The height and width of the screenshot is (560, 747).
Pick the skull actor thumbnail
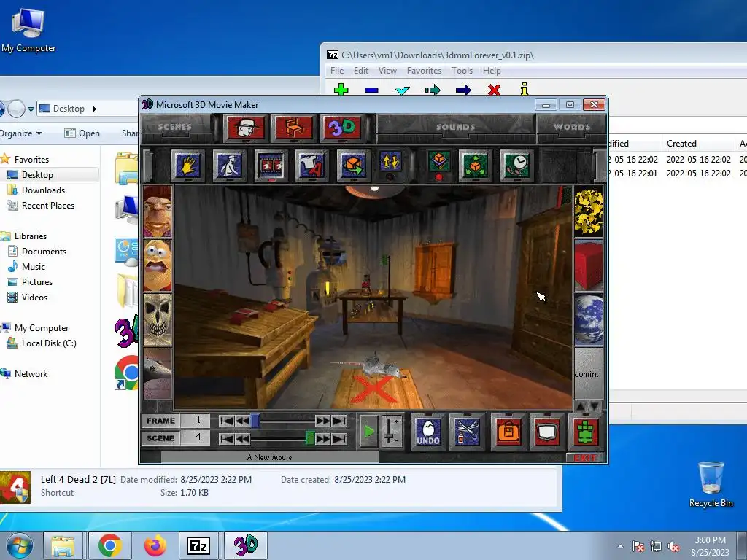coord(158,319)
